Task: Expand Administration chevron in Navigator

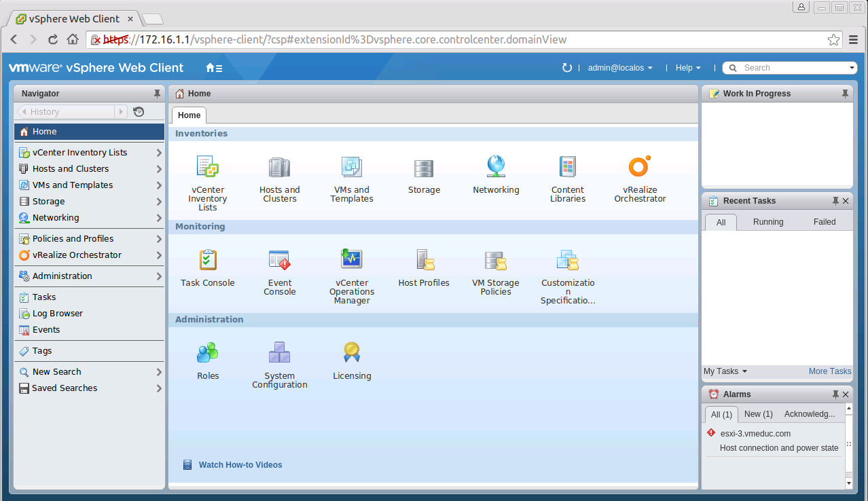Action: coord(159,276)
